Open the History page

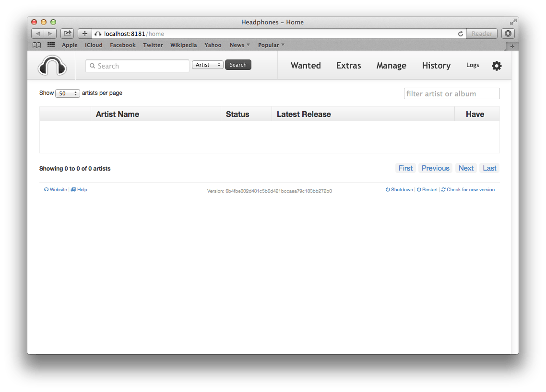(436, 66)
